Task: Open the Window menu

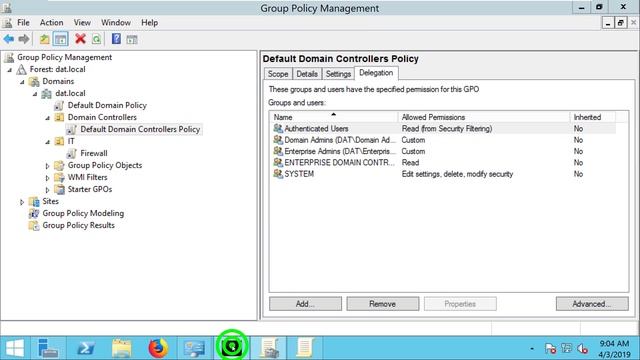Action: click(x=116, y=23)
